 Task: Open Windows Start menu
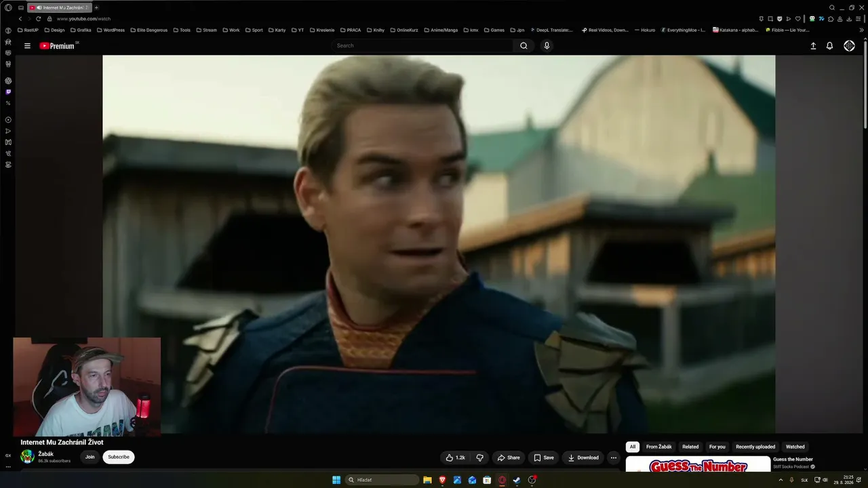336,480
